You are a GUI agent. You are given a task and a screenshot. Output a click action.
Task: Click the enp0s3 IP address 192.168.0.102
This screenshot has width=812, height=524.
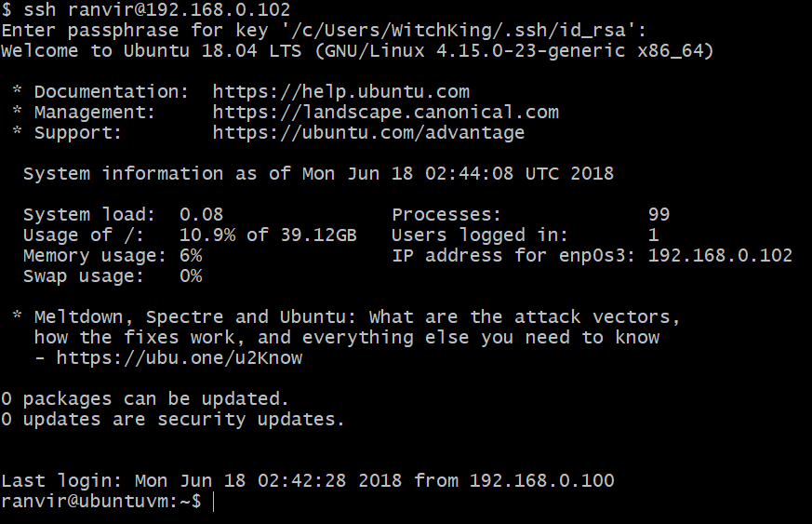pyautogui.click(x=720, y=256)
